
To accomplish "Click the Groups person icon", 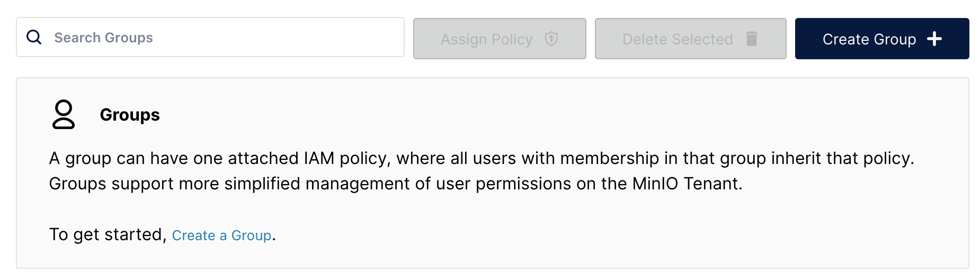I will coord(64,114).
